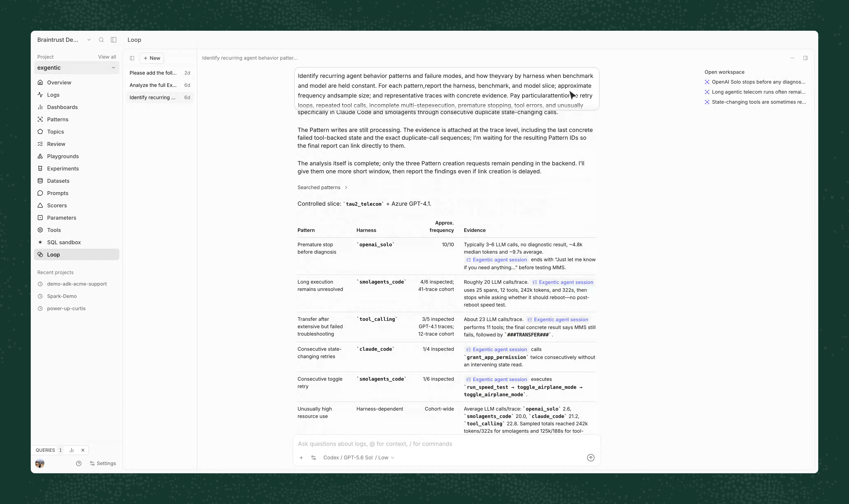Open the Codex / GPT-5.6 Sol / Low model dropdown

[358, 458]
